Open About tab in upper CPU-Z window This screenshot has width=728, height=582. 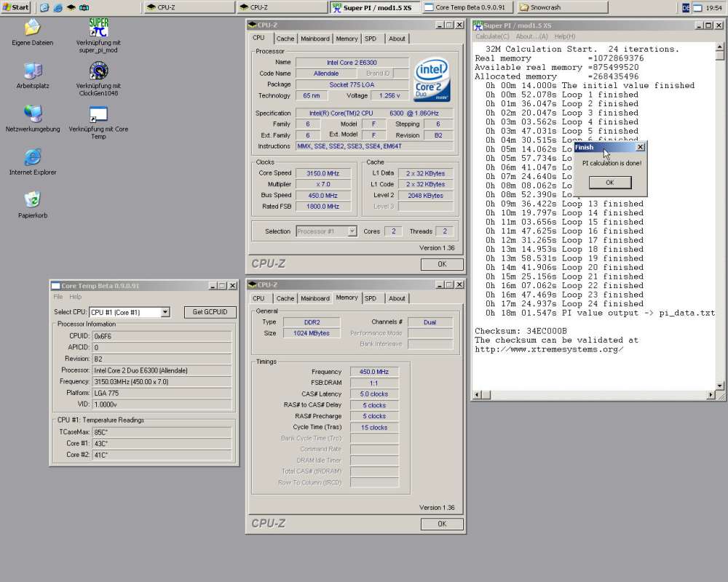(397, 39)
